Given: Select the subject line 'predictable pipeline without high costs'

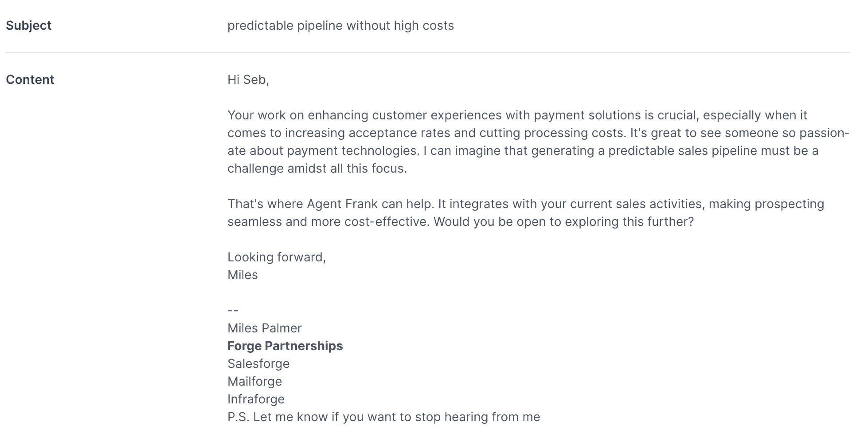Looking at the screenshot, I should pos(340,26).
